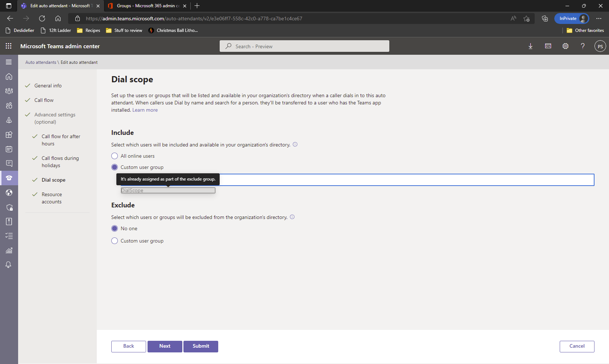Viewport: 609px width, 364px height.
Task: Open the Recipes bookmark folder
Action: tap(88, 30)
